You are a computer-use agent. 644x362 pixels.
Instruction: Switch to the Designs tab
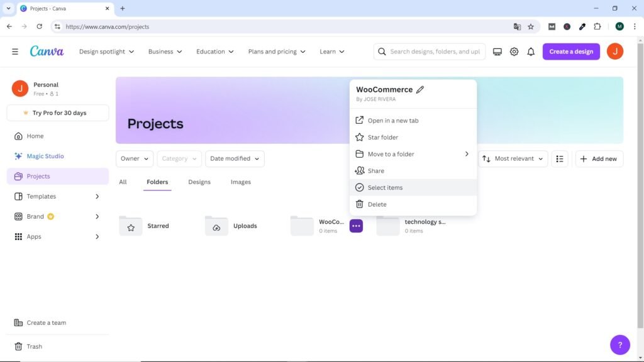199,182
